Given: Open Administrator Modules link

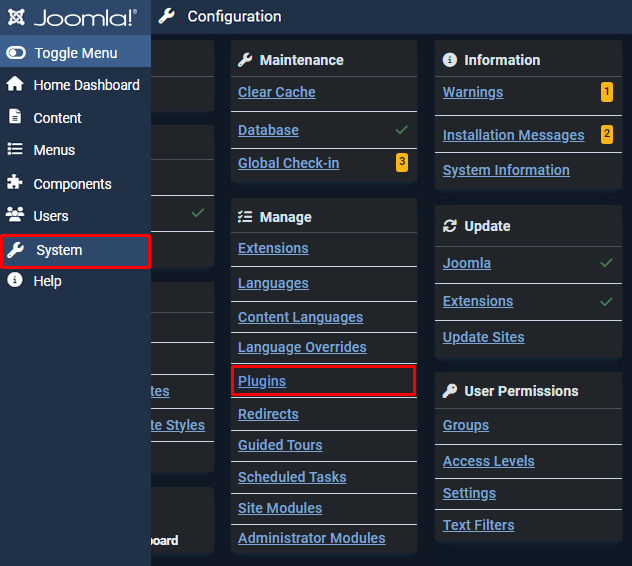Looking at the screenshot, I should 312,538.
